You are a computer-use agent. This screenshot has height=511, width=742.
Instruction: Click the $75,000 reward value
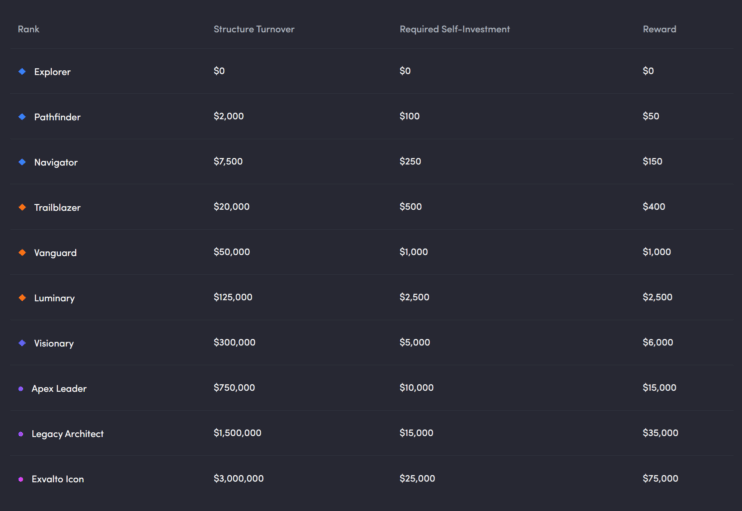pyautogui.click(x=660, y=478)
